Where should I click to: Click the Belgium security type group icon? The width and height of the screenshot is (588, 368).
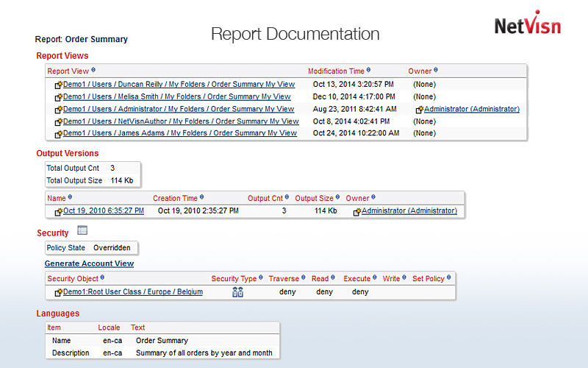click(x=237, y=292)
